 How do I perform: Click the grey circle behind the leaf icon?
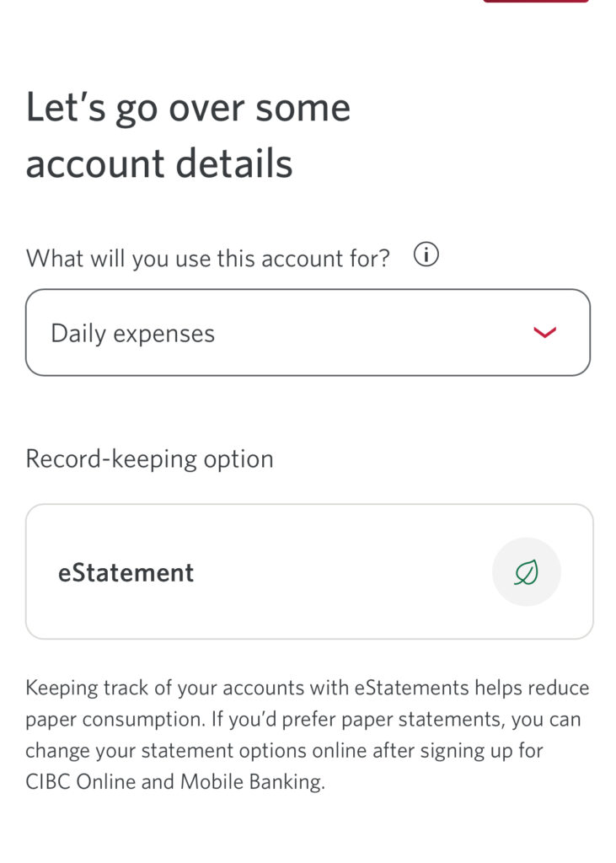click(x=527, y=572)
